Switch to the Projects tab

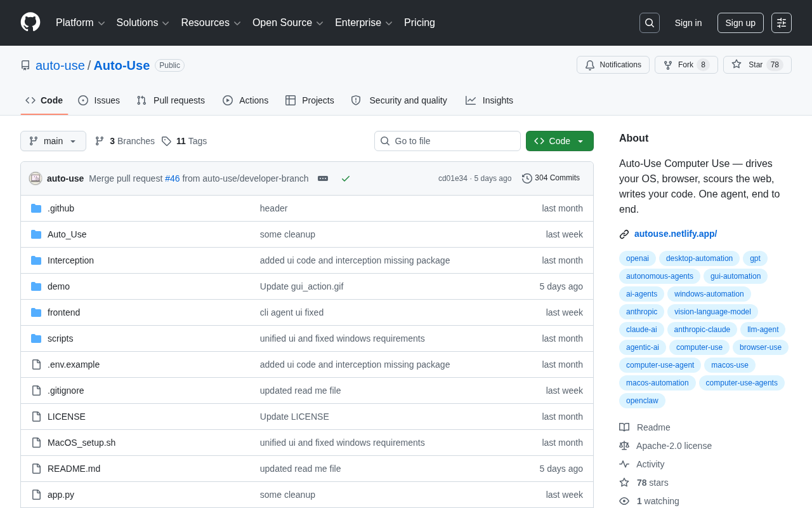pos(310,100)
